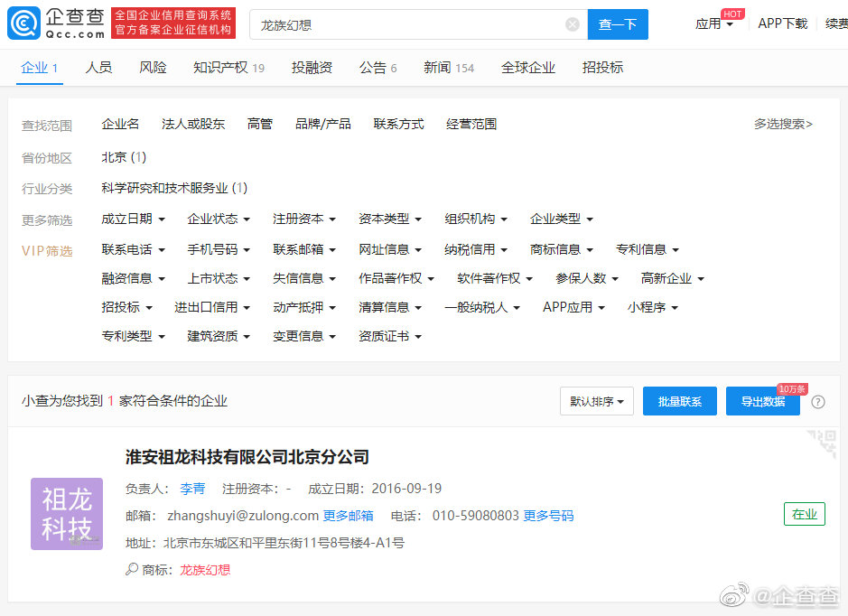
Task: Switch to the 公告 tab
Action: [x=378, y=68]
